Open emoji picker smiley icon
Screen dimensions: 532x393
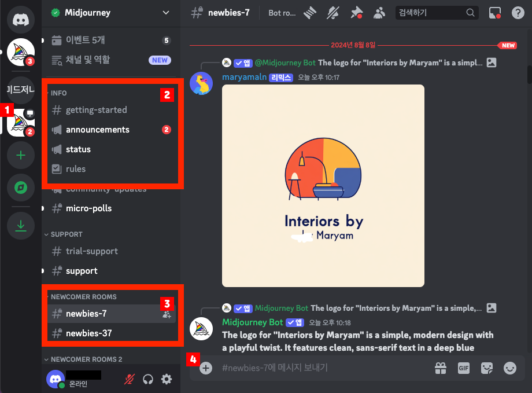(509, 368)
